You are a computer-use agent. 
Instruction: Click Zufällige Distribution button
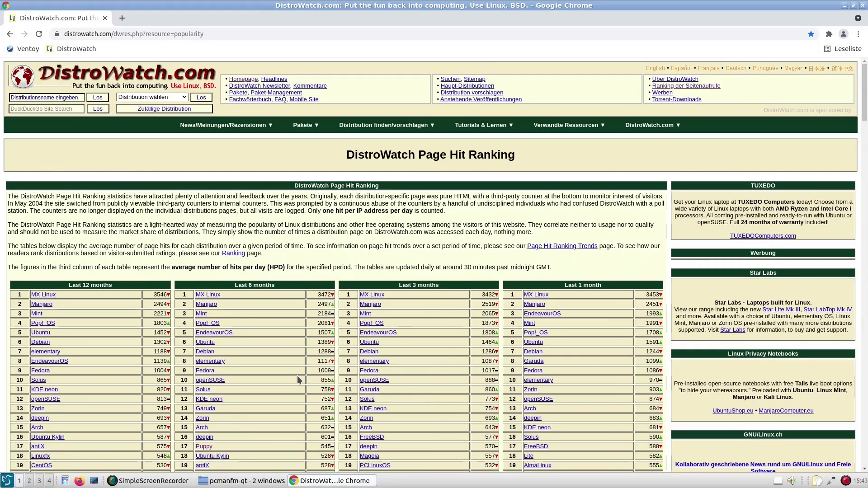tap(164, 109)
